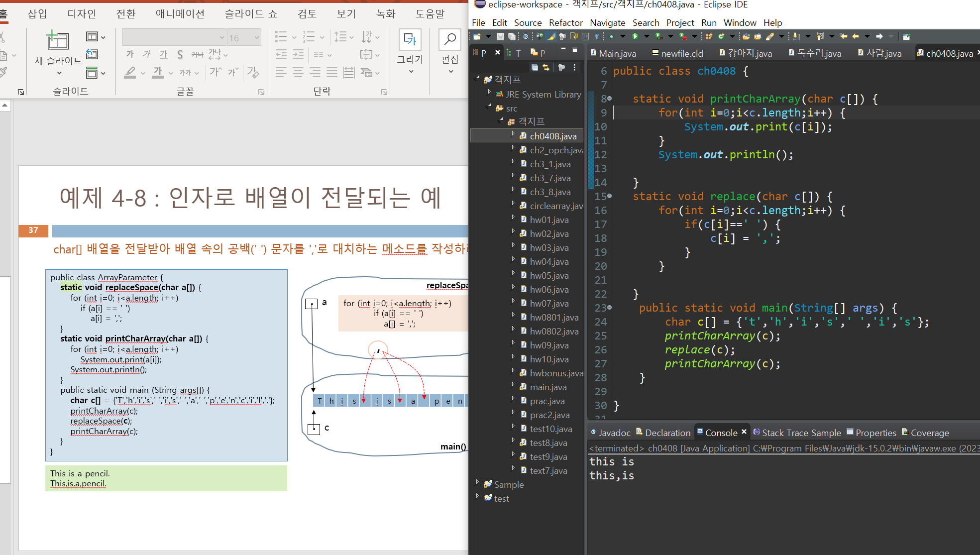The width and height of the screenshot is (980, 555).
Task: Open PowerPoint bullets dropdown arrow
Action: click(x=294, y=37)
